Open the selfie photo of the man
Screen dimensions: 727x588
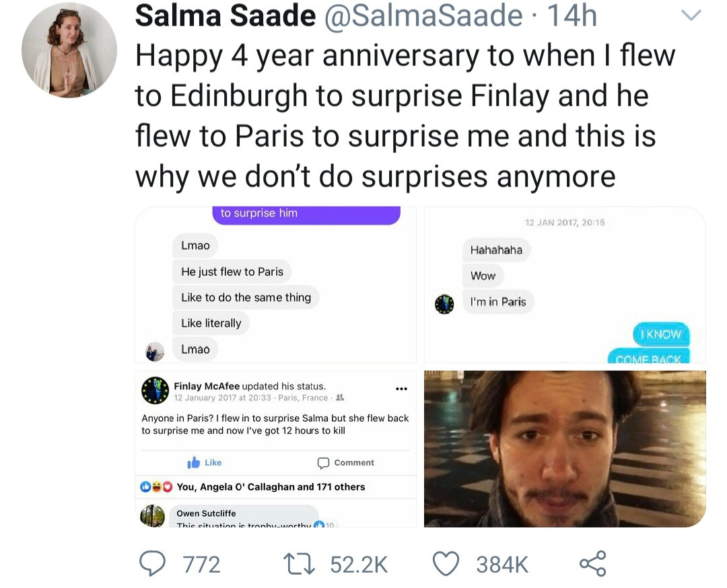pos(565,448)
